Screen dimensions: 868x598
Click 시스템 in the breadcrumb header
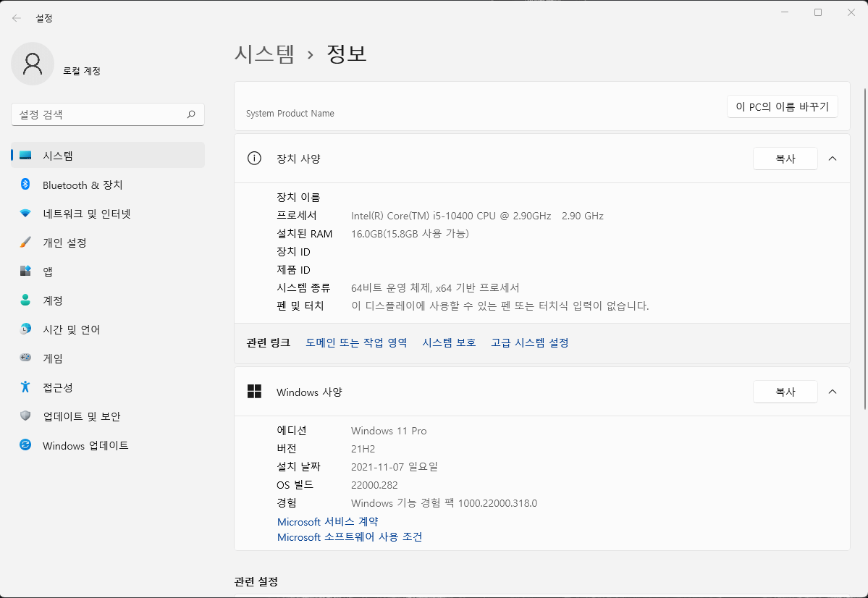[265, 54]
